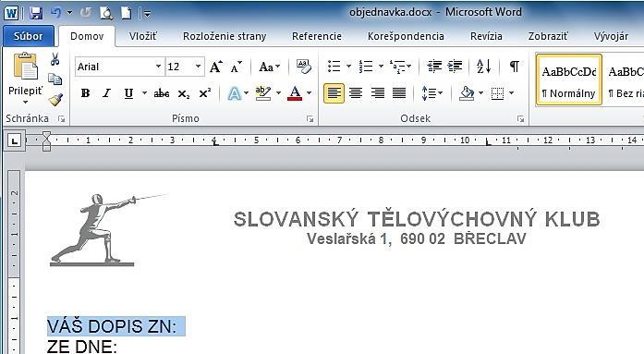
Task: Align text right
Action: point(378,93)
